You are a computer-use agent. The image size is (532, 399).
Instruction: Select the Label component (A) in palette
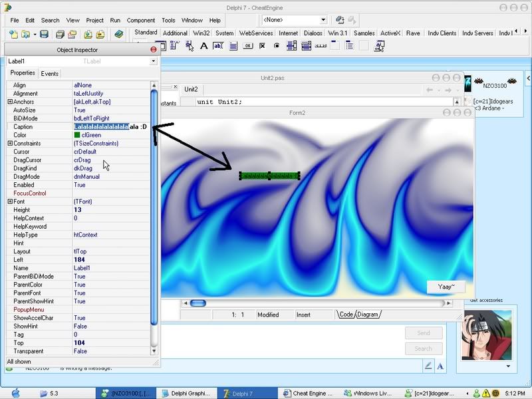coord(204,46)
